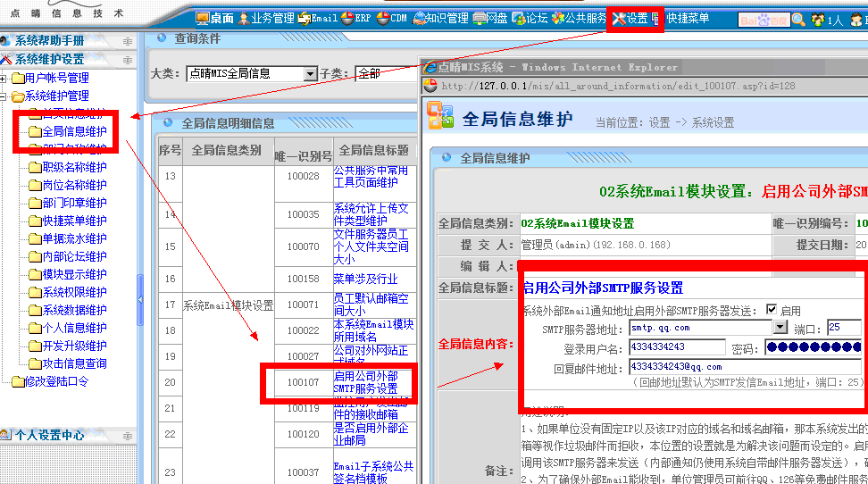Click the 端口 port number field
This screenshot has width=868, height=484.
click(x=843, y=329)
